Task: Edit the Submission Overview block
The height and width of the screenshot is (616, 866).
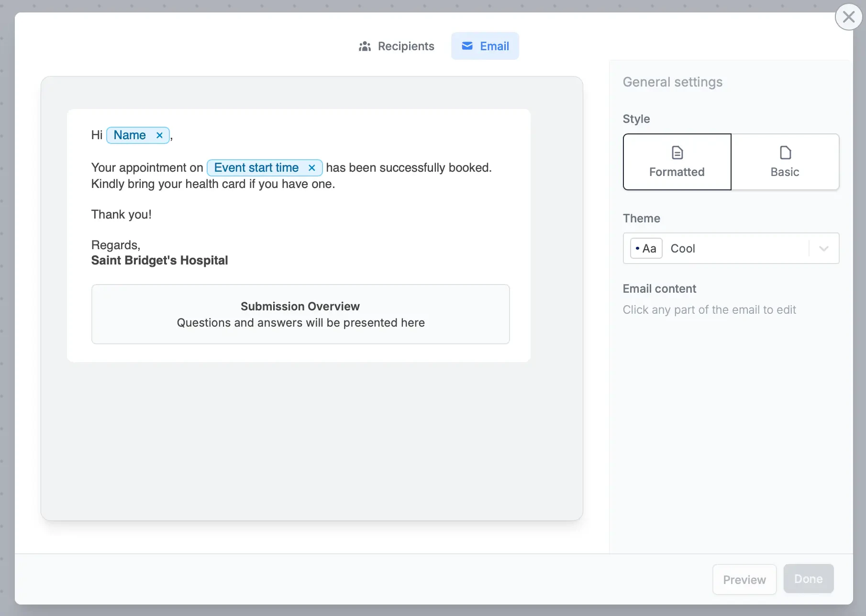Action: [300, 314]
